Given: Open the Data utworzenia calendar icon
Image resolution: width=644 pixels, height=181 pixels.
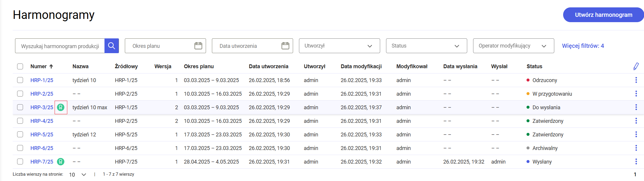Looking at the screenshot, I should pyautogui.click(x=285, y=46).
